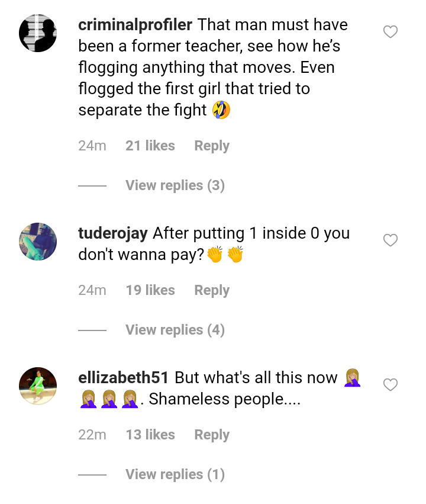Open ellizabeth51's profile photo
Image resolution: width=426 pixels, height=504 pixels.
click(x=38, y=386)
